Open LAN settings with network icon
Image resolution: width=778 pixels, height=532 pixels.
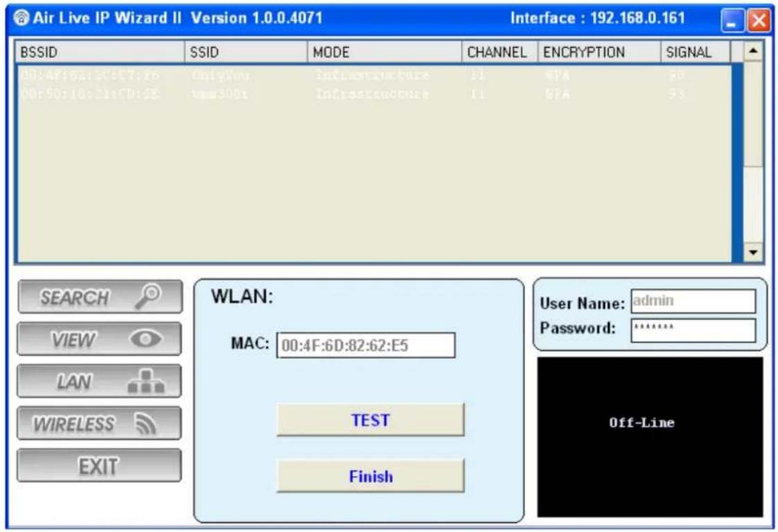tap(99, 382)
